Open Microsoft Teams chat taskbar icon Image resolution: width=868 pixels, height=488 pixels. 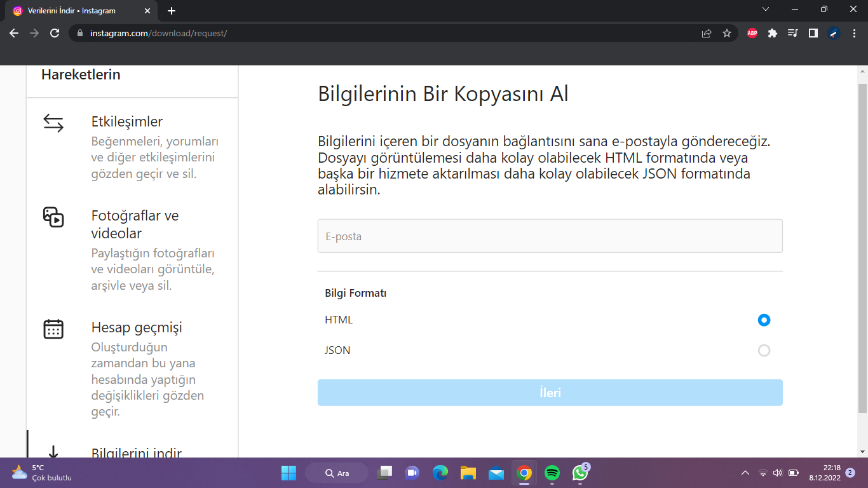click(x=412, y=473)
